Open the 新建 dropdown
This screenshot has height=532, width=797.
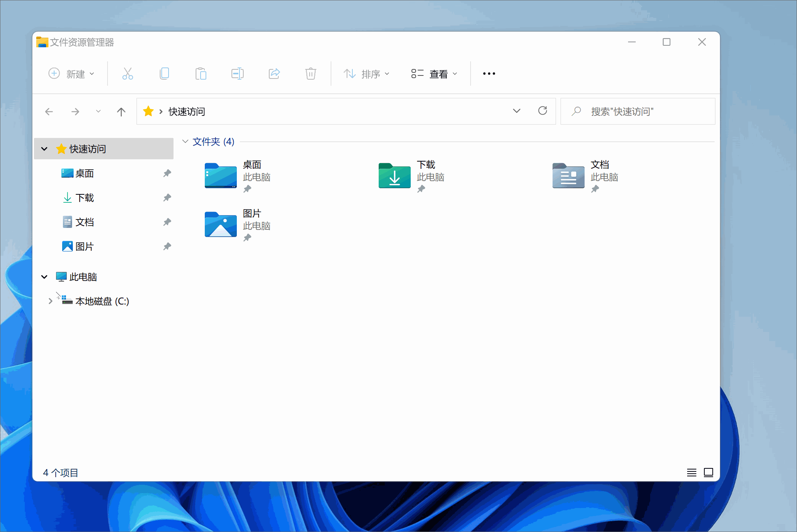pyautogui.click(x=71, y=74)
